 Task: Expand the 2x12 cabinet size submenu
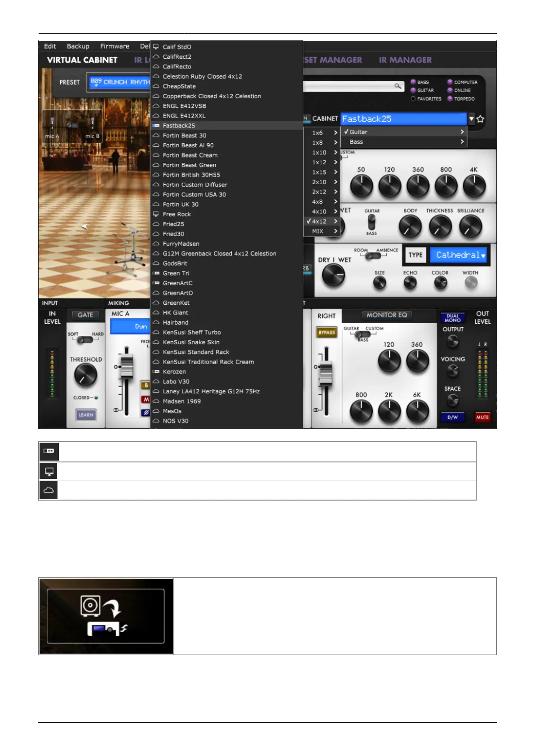coord(322,192)
